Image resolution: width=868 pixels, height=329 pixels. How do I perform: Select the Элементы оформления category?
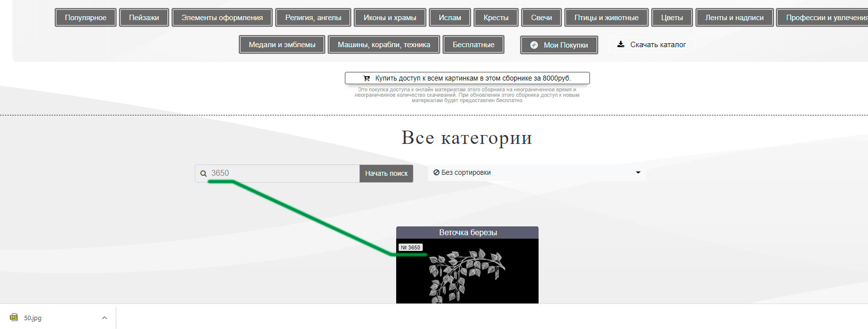click(x=222, y=18)
